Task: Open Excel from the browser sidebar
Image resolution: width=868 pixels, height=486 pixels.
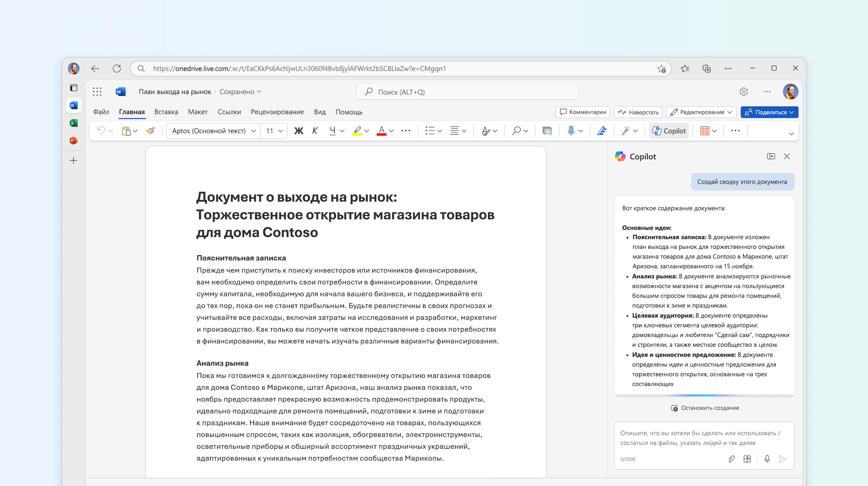Action: click(x=74, y=123)
